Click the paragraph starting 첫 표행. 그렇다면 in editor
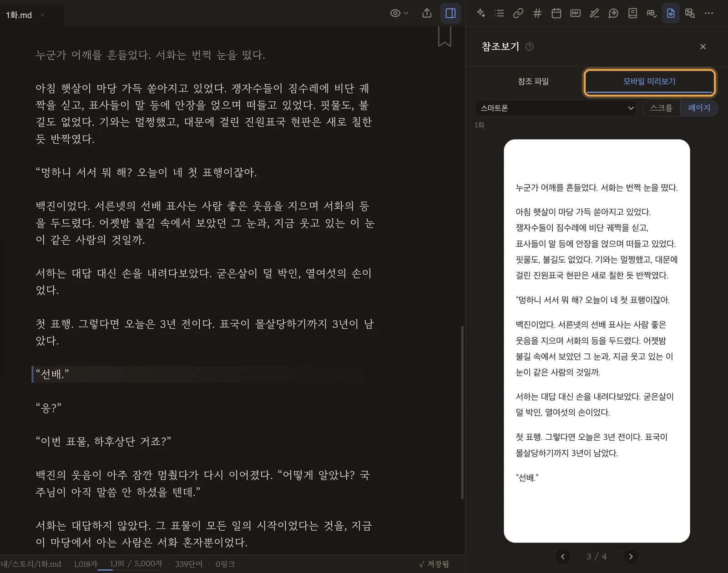728x573 pixels. click(x=204, y=332)
